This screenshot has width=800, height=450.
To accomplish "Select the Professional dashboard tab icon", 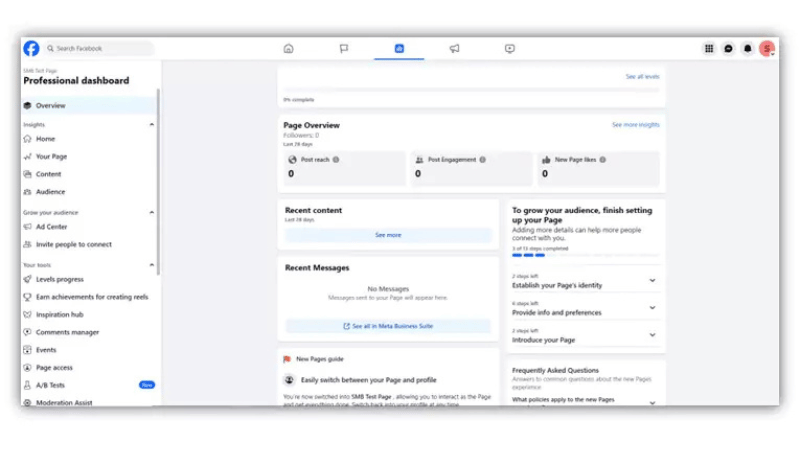I will 399,48.
